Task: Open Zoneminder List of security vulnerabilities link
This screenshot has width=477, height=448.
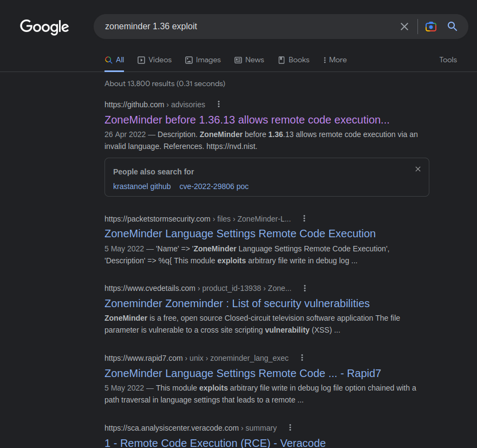Action: [237, 303]
